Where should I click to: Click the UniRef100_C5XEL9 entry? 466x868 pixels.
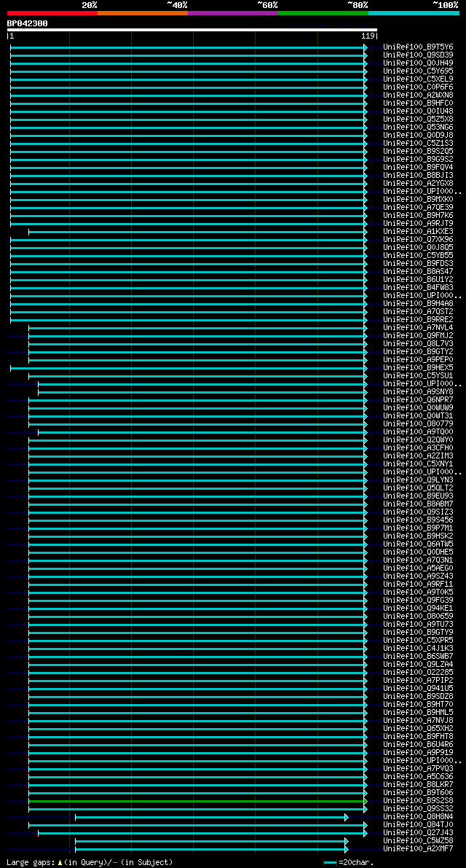(x=418, y=79)
